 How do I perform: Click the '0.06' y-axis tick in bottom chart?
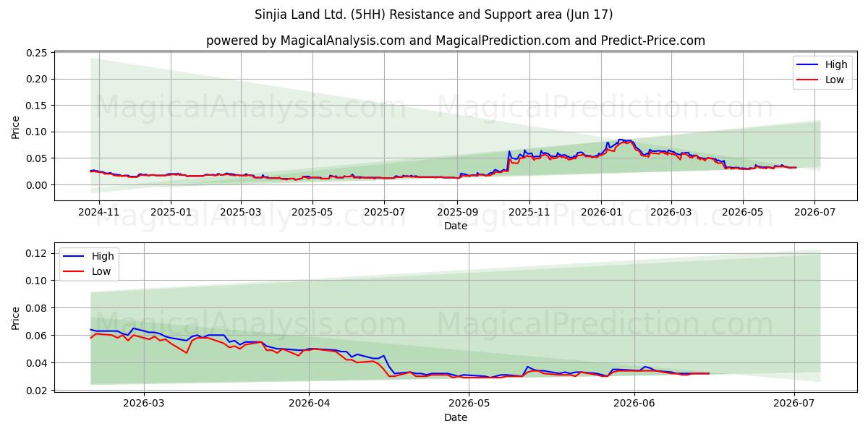[x=36, y=336]
